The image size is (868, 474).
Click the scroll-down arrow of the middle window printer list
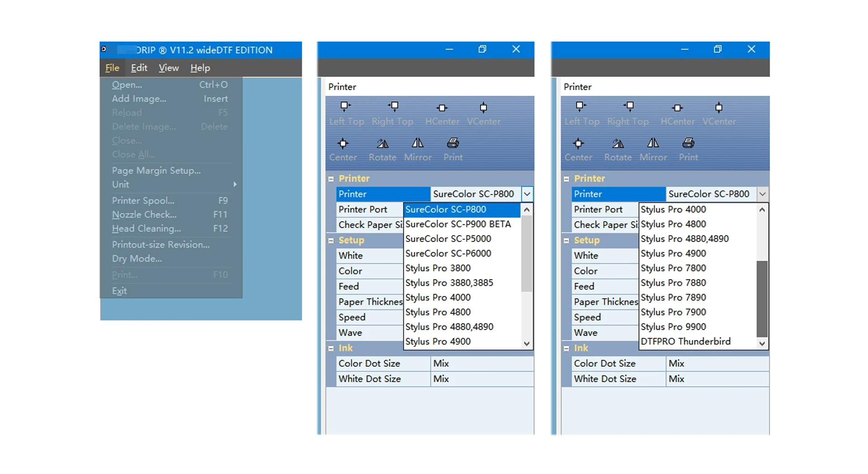[x=527, y=344]
